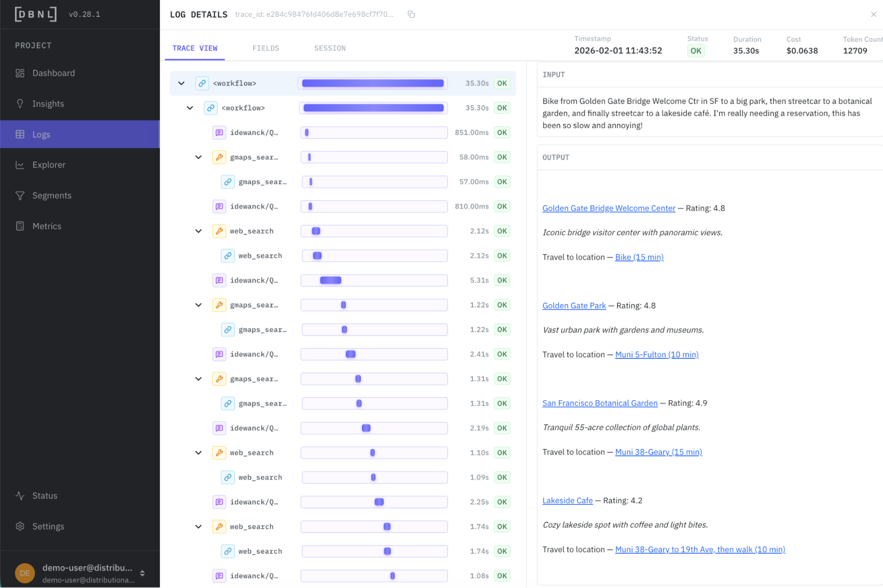The width and height of the screenshot is (883, 588).
Task: Click the Metrics calculator icon
Action: (x=20, y=226)
